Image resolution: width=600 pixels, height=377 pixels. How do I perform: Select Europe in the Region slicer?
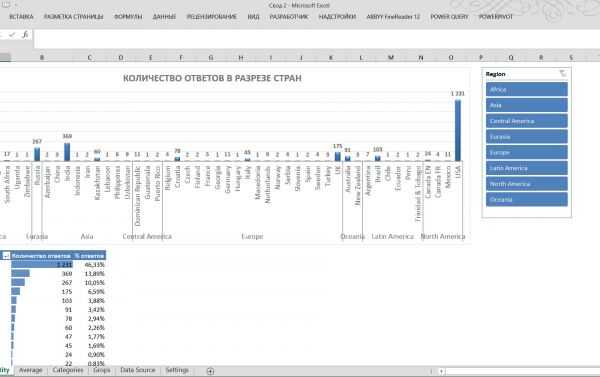point(527,152)
